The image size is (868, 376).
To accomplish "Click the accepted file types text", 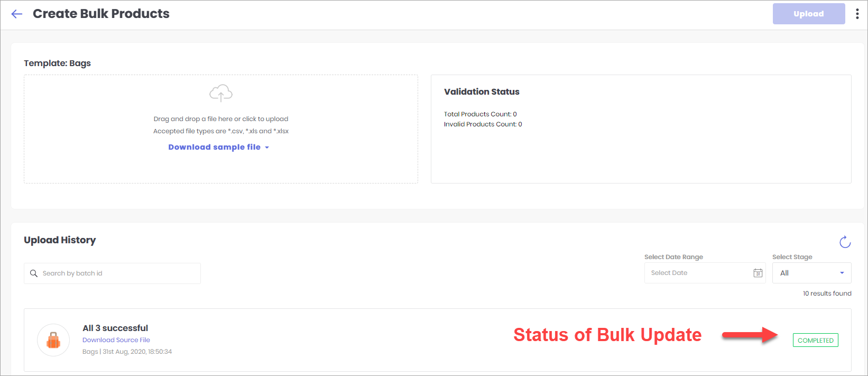I will click(x=221, y=131).
